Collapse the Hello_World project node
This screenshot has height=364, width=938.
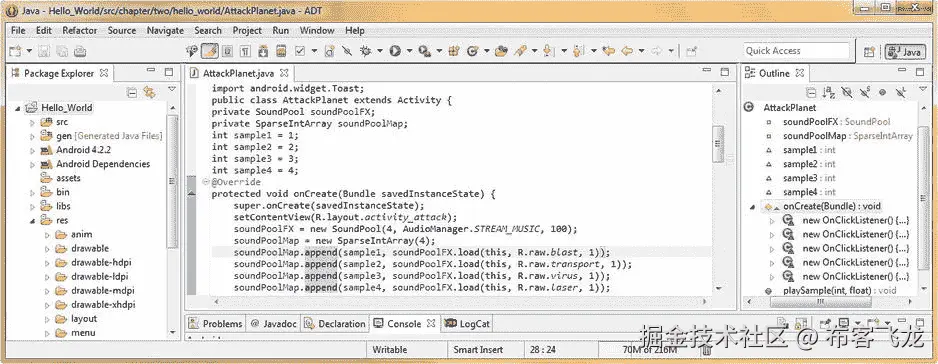pyautogui.click(x=18, y=108)
